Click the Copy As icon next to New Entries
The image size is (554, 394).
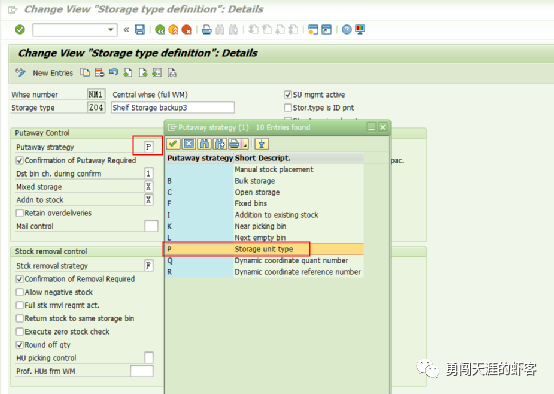(85, 73)
